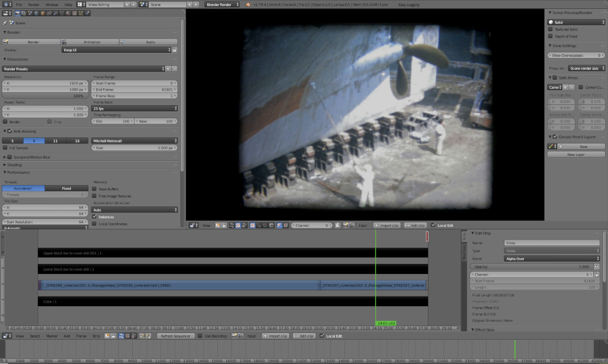Click the Animation render button
The width and height of the screenshot is (608, 364).
(x=90, y=42)
